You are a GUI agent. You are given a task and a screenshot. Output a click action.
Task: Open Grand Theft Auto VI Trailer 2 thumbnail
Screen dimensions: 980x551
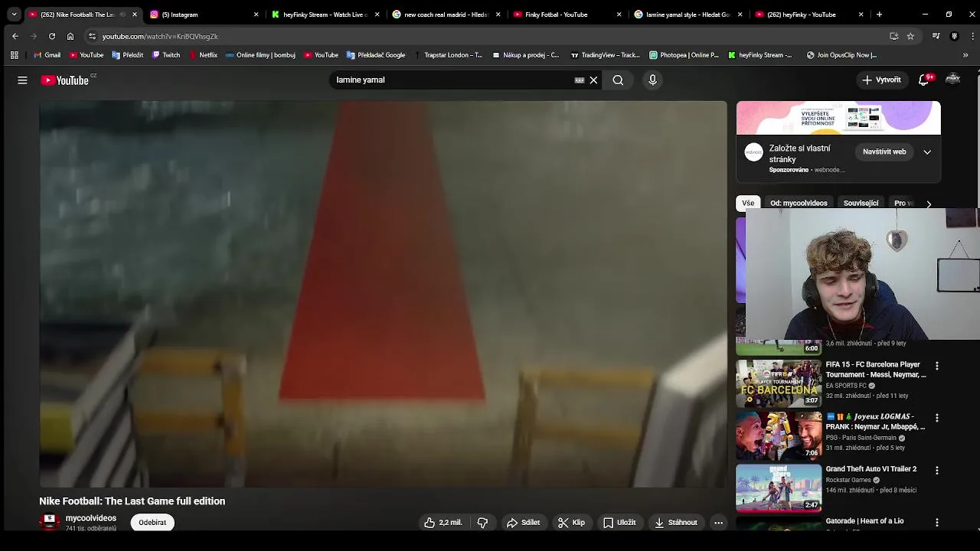[779, 487]
